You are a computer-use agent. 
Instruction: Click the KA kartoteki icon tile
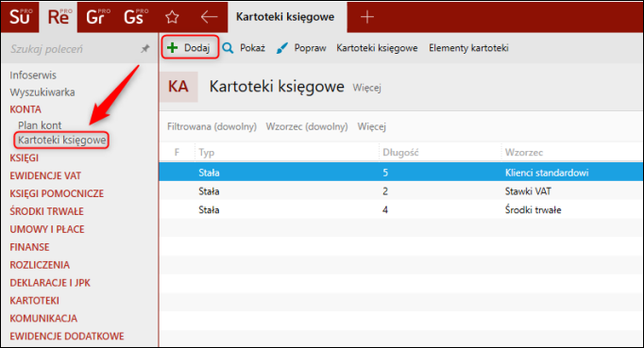(178, 87)
